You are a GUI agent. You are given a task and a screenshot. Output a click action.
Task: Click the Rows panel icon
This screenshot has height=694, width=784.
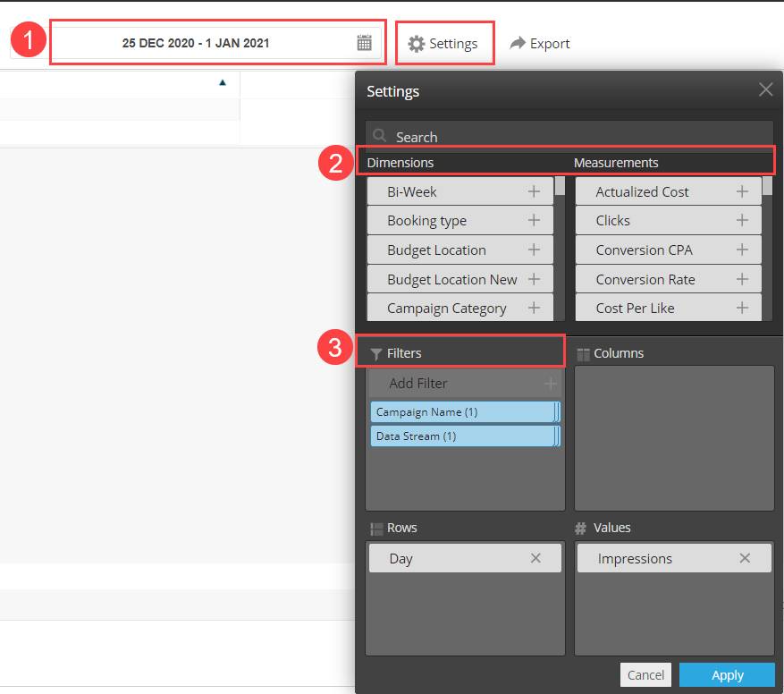coord(376,528)
